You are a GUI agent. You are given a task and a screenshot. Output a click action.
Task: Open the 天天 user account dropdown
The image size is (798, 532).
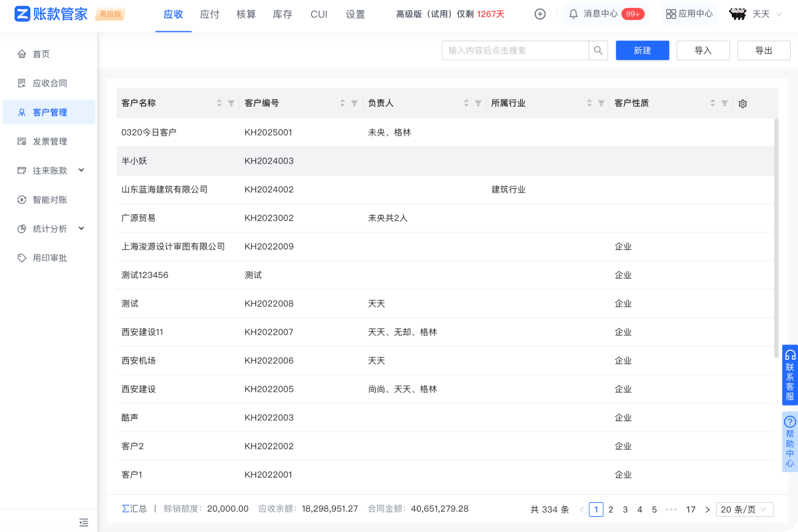755,14
